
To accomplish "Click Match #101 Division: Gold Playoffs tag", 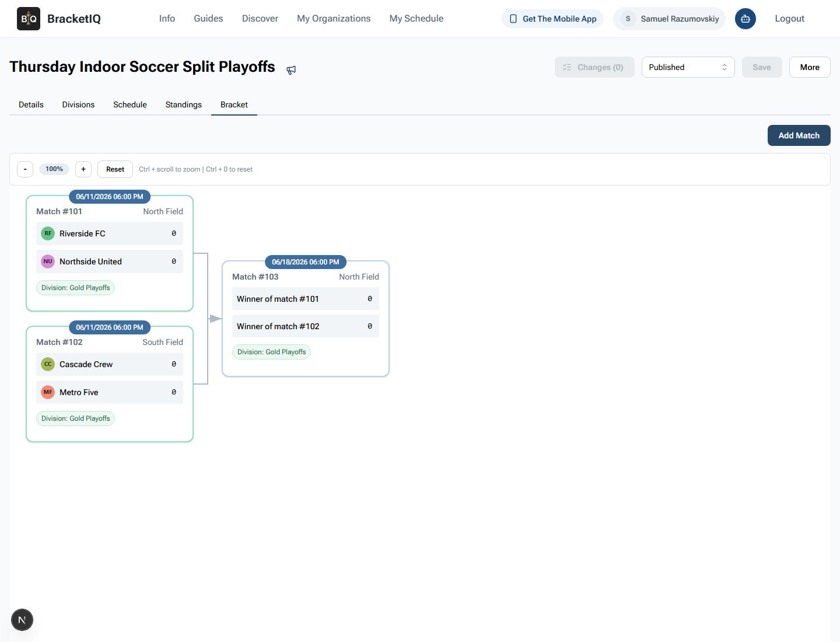I will point(76,288).
